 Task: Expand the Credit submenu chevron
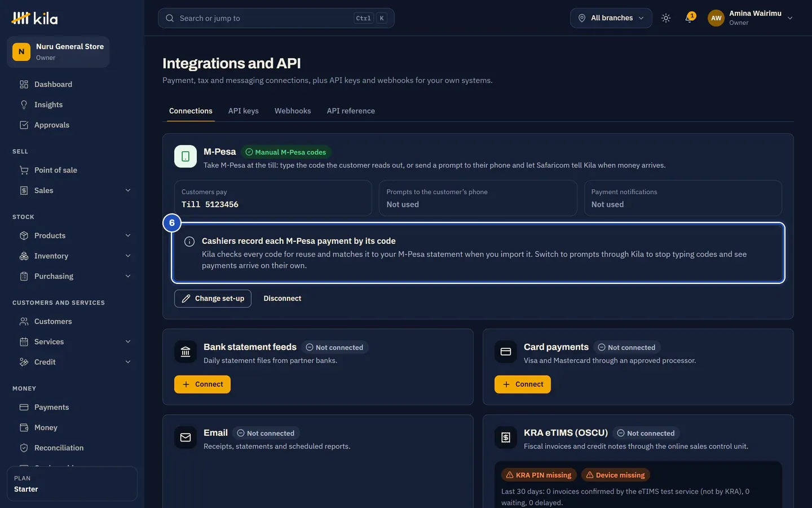click(128, 362)
